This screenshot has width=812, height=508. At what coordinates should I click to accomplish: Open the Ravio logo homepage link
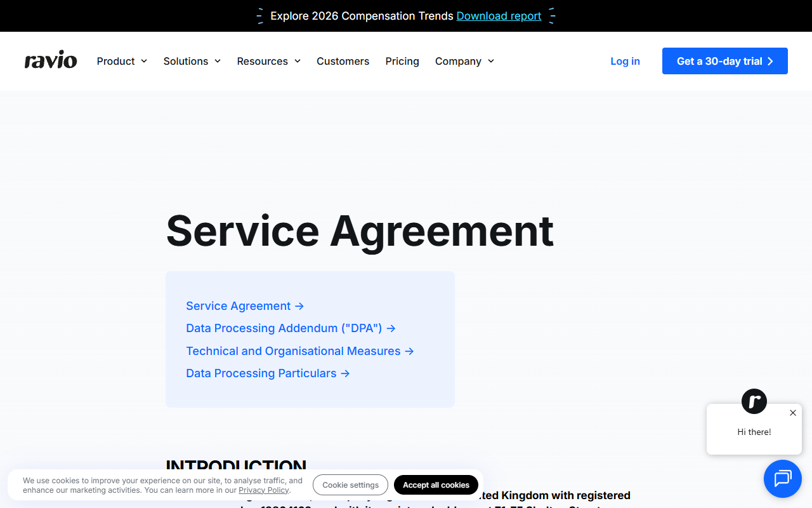coord(51,61)
